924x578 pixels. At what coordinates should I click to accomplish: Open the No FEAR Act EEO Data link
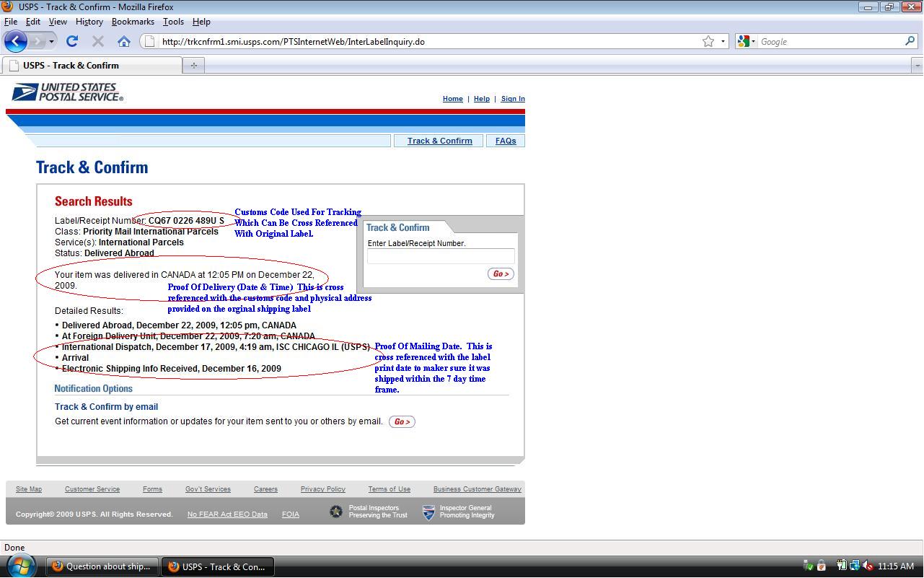point(227,514)
